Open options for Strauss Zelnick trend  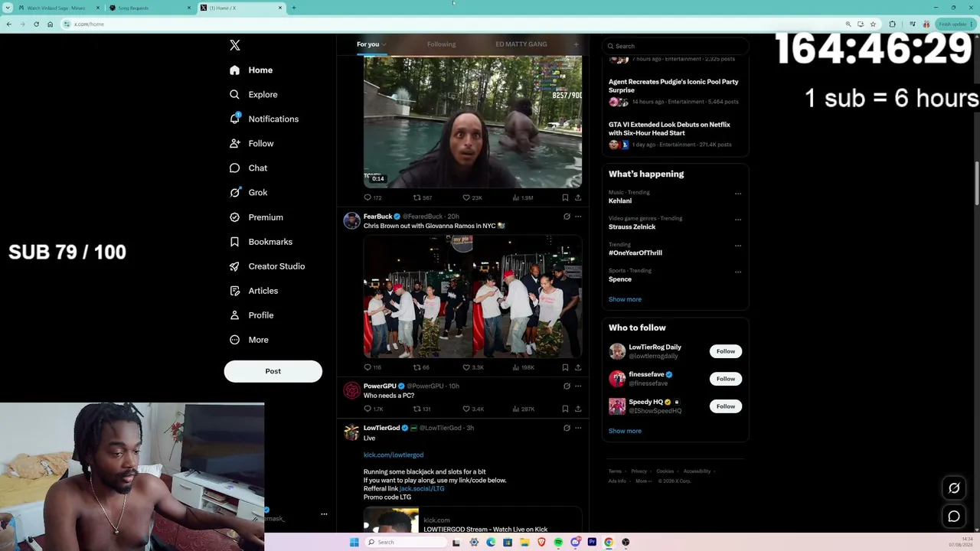[x=738, y=220]
